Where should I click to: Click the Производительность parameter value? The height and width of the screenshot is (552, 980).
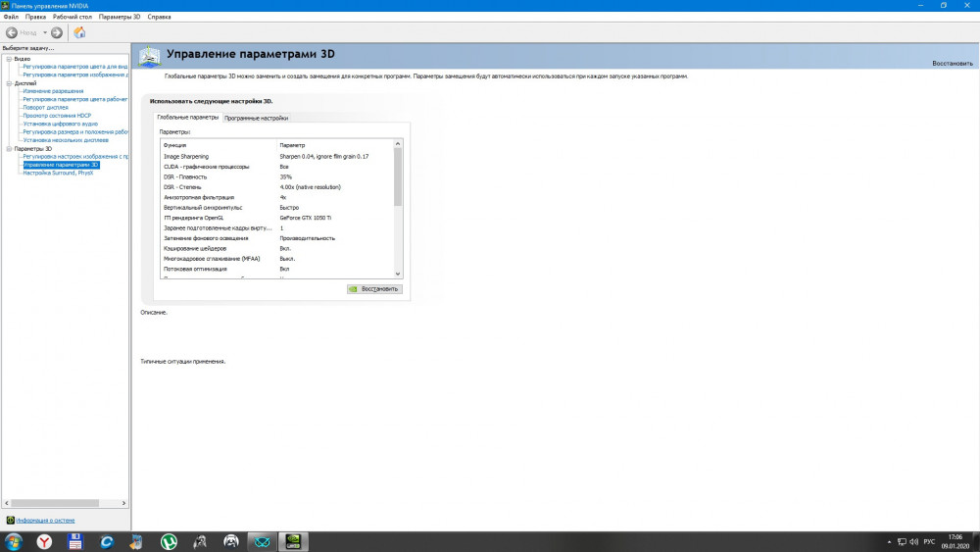pos(307,238)
